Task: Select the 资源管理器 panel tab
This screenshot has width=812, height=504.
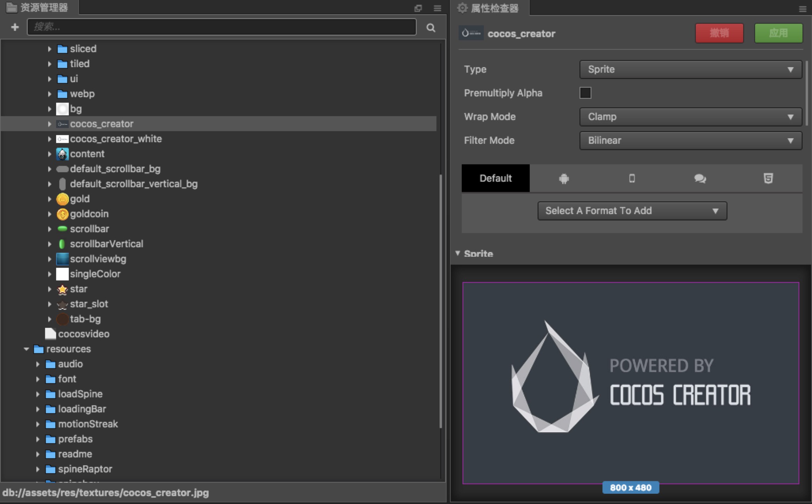Action: click(39, 8)
